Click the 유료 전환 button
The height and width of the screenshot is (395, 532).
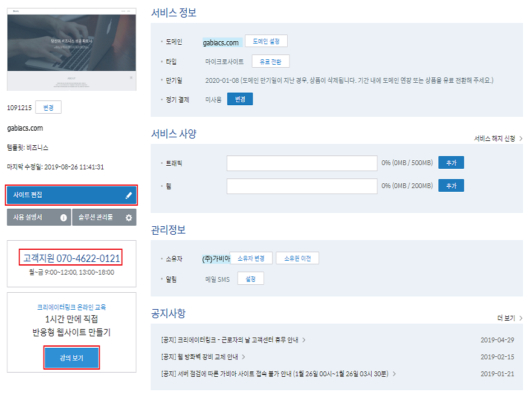(x=270, y=62)
